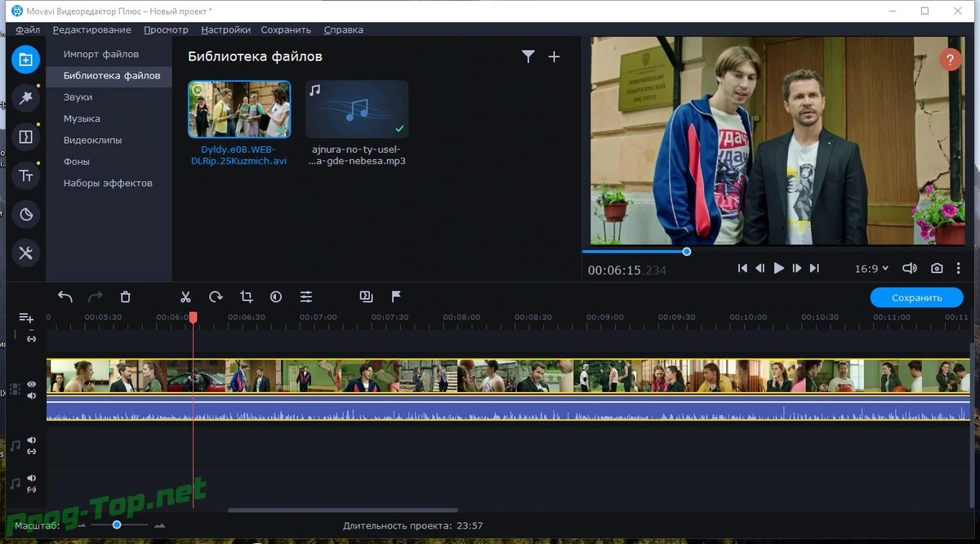Step forward one frame
Image resolution: width=980 pixels, height=544 pixels.
pyautogui.click(x=796, y=268)
